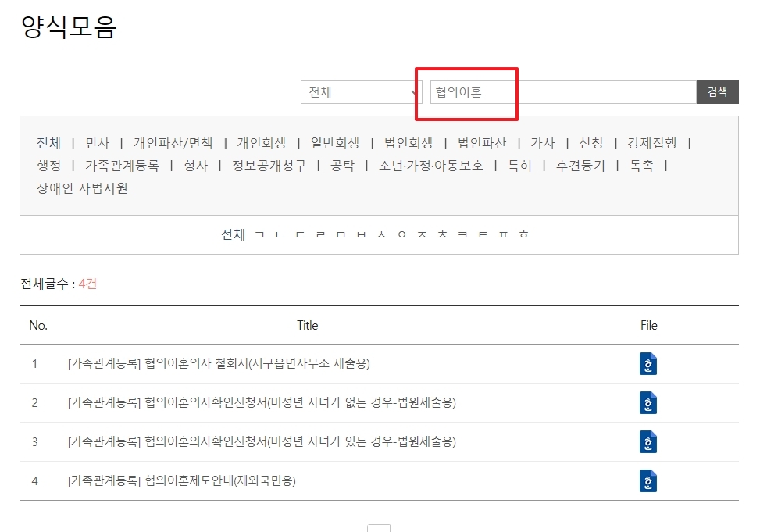Click the Title column header
The height and width of the screenshot is (532, 767).
pyautogui.click(x=307, y=325)
